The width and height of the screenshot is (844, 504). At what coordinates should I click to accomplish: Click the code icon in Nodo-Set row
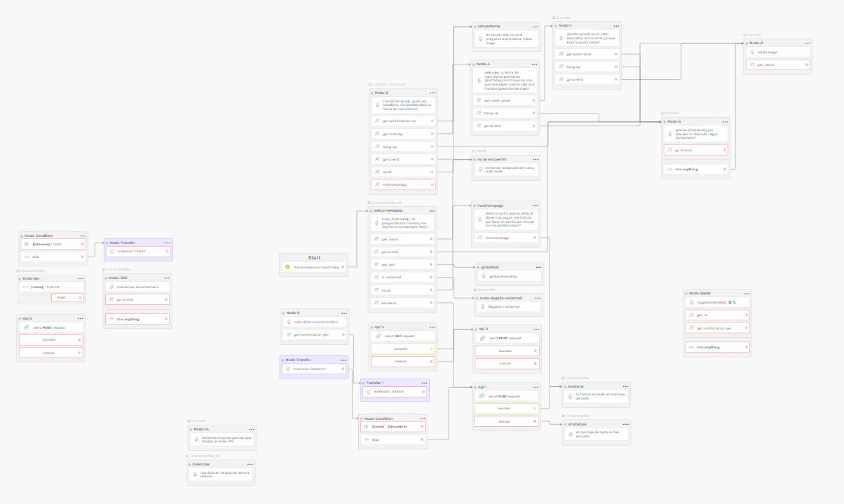coord(26,287)
